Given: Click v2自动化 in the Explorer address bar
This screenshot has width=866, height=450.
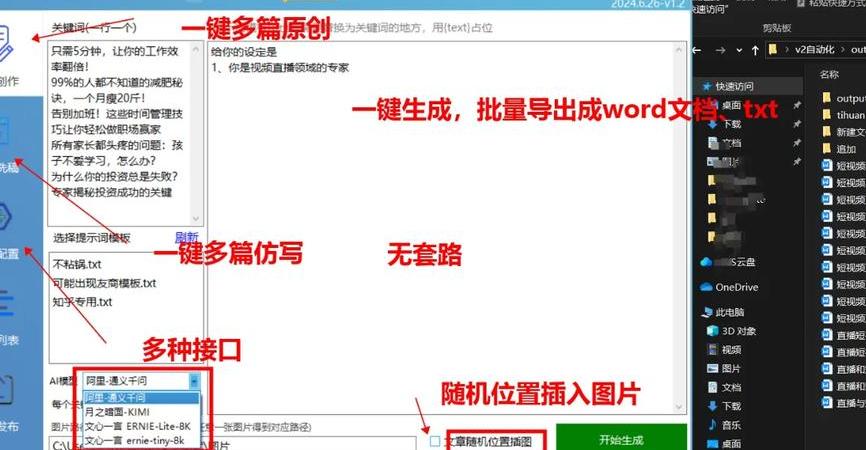Looking at the screenshot, I should (815, 50).
